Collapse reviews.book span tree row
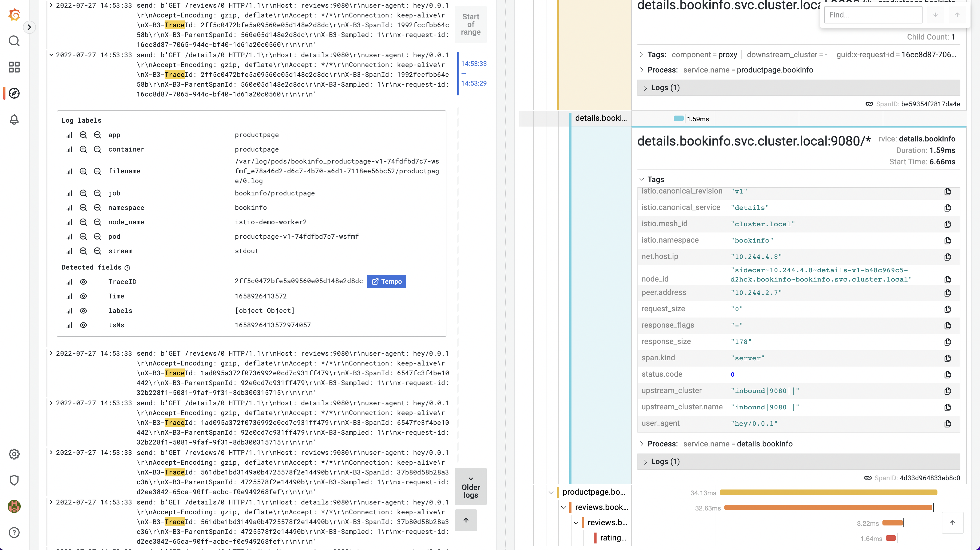 point(563,507)
